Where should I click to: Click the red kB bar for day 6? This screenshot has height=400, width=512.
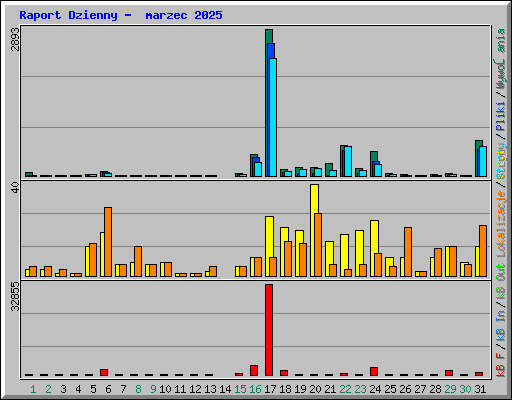104,373
